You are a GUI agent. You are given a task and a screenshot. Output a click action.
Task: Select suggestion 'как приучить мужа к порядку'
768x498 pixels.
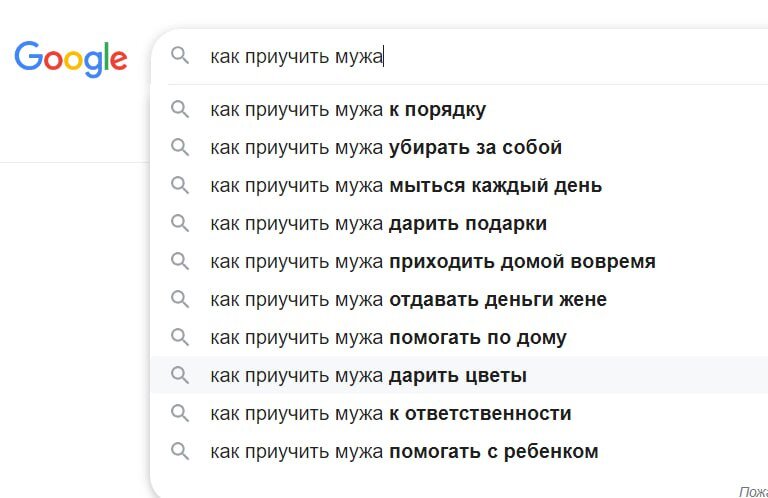[348, 109]
